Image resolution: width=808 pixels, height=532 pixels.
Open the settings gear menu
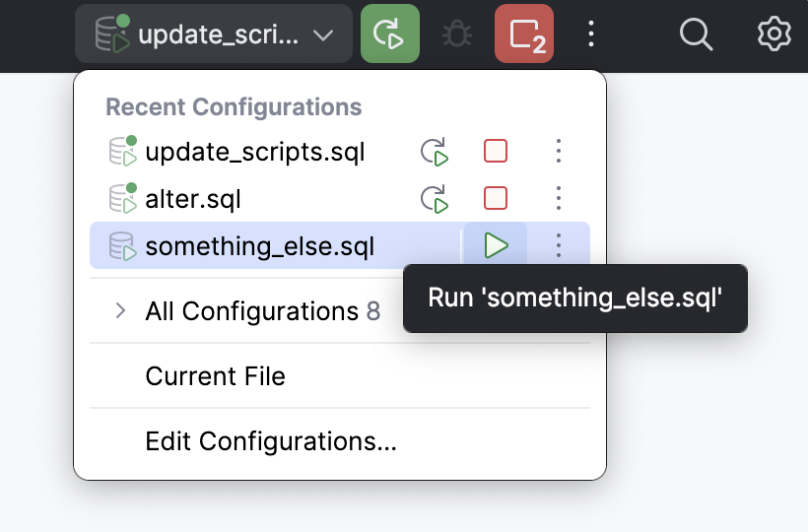(x=774, y=34)
